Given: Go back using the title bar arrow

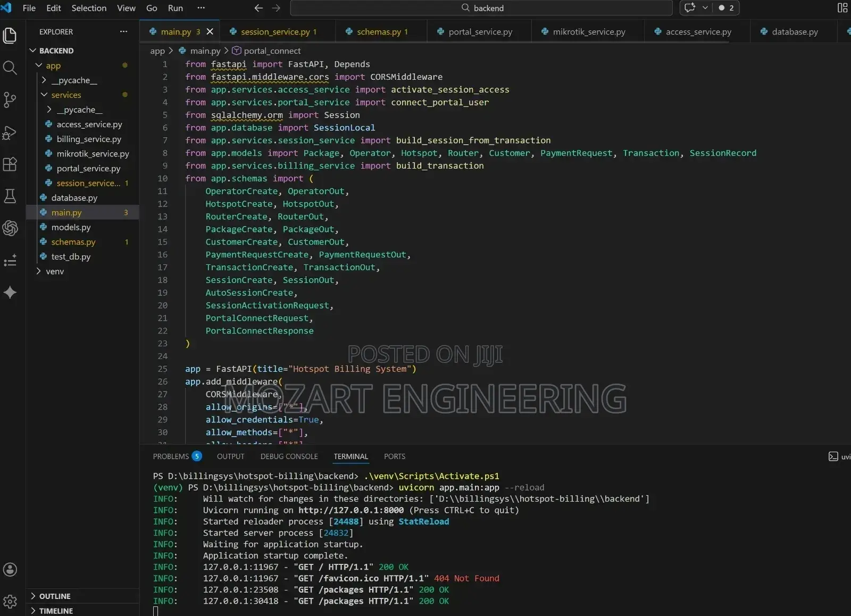Looking at the screenshot, I should click(x=258, y=8).
